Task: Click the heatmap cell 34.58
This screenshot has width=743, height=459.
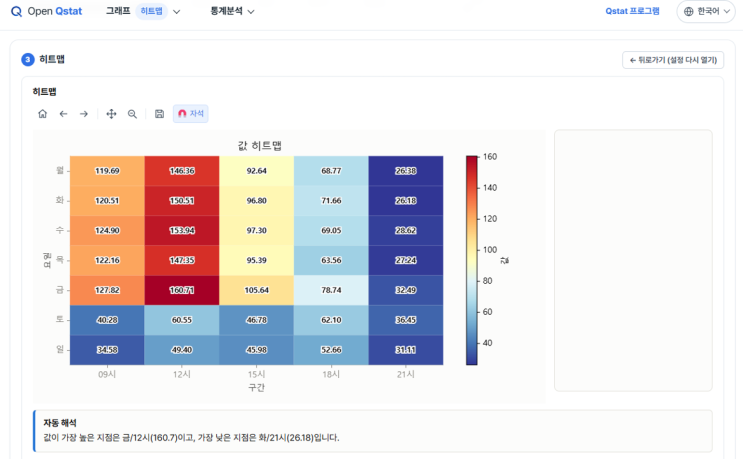Action: coord(107,350)
